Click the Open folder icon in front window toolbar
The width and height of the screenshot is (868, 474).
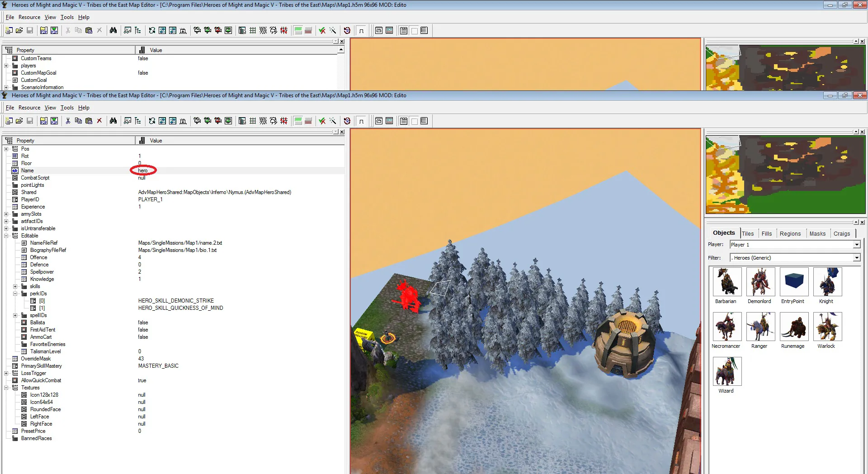click(x=19, y=121)
